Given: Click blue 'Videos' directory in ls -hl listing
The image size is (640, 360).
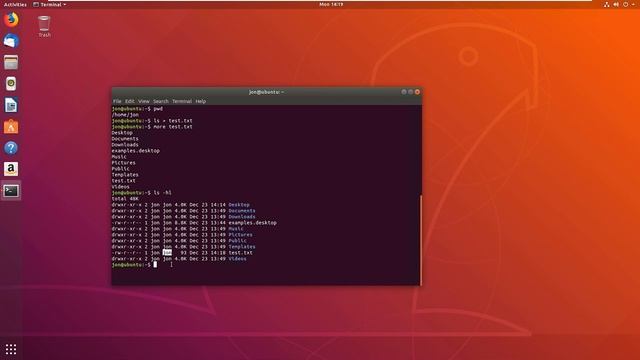Looking at the screenshot, I should (238, 259).
